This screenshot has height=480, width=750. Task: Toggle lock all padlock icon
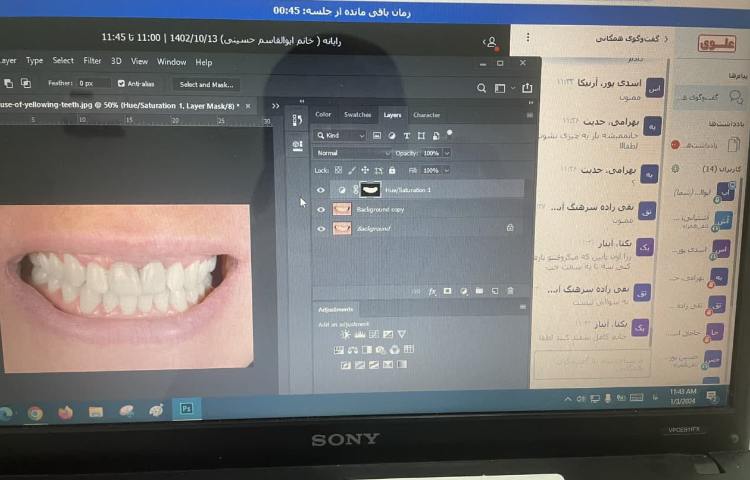click(x=392, y=170)
